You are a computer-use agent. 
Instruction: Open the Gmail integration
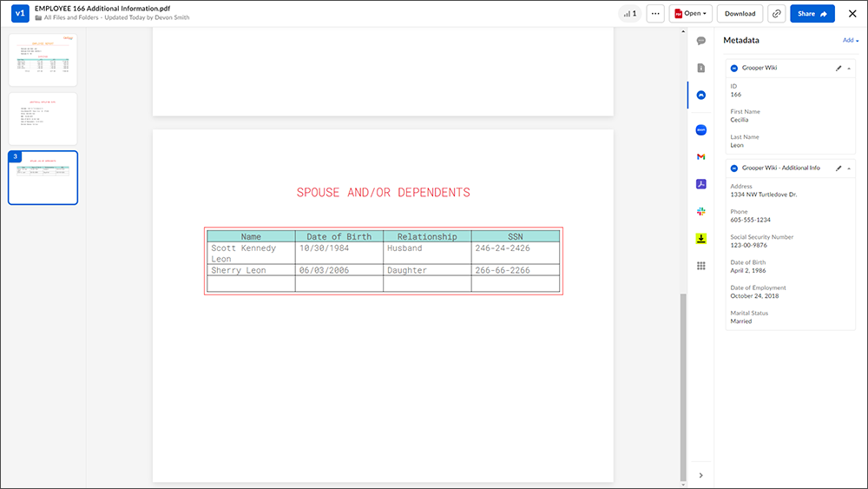click(700, 156)
